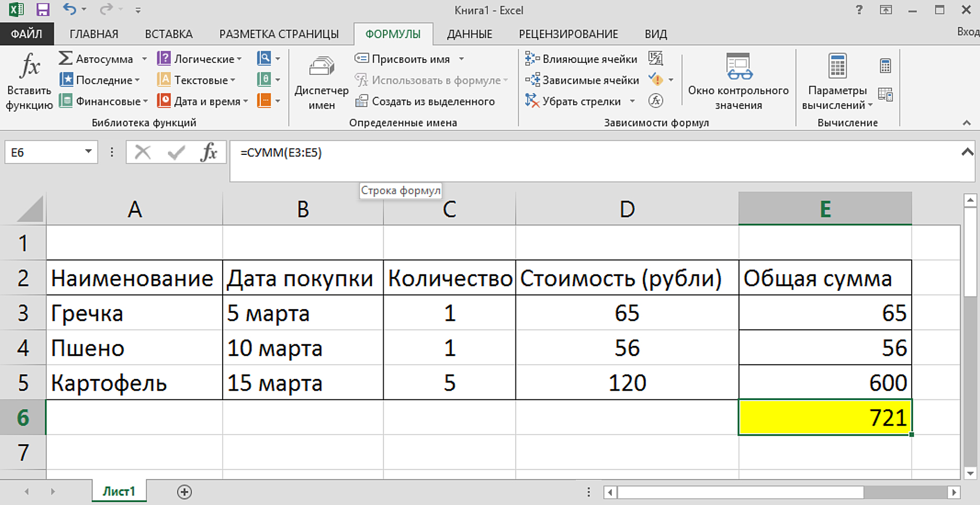Select the yellow cell with 721

tap(825, 417)
